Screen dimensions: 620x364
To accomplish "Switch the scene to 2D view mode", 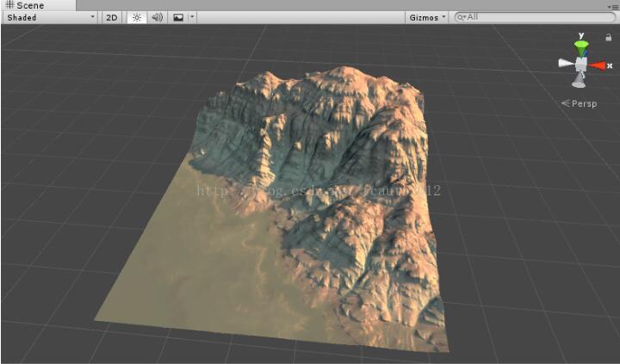I will pyautogui.click(x=112, y=17).
